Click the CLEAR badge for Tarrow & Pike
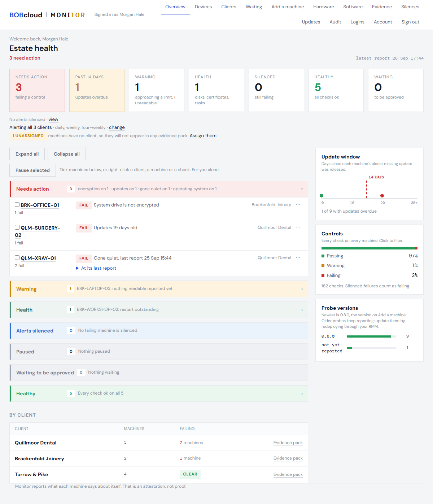The width and height of the screenshot is (433, 504). point(190,474)
